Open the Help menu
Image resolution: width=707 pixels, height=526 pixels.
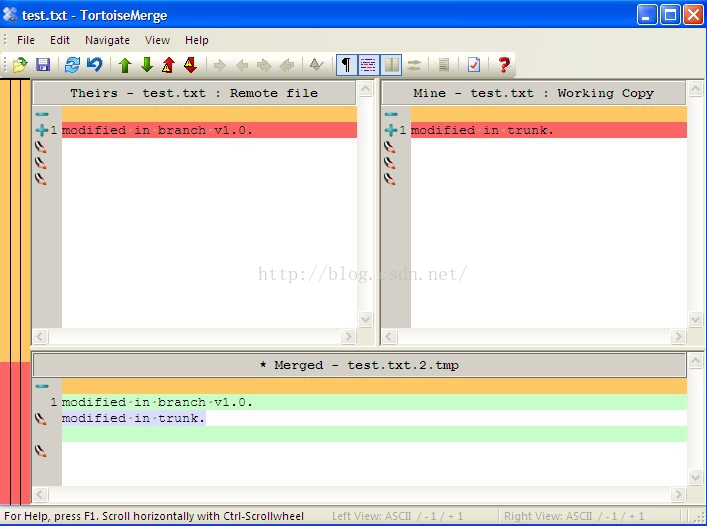coord(197,40)
